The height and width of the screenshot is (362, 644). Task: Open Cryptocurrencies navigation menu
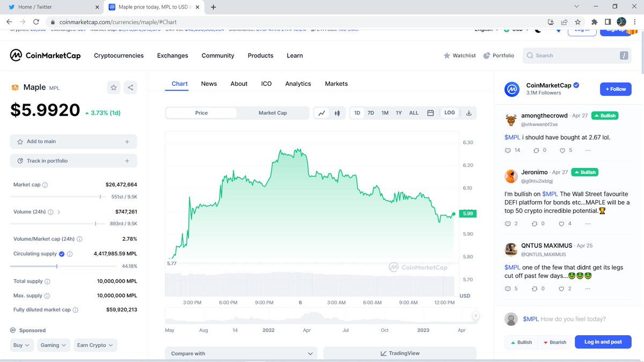pyautogui.click(x=119, y=56)
